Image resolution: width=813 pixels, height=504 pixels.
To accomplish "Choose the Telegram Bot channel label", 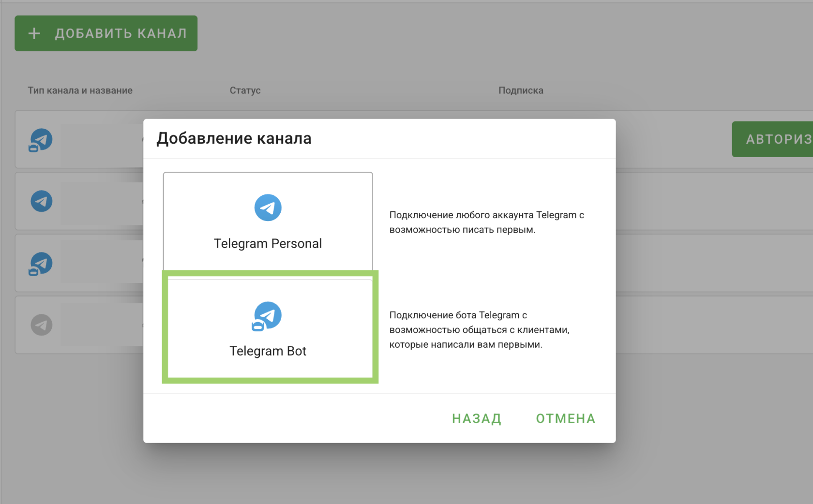I will coord(268,351).
